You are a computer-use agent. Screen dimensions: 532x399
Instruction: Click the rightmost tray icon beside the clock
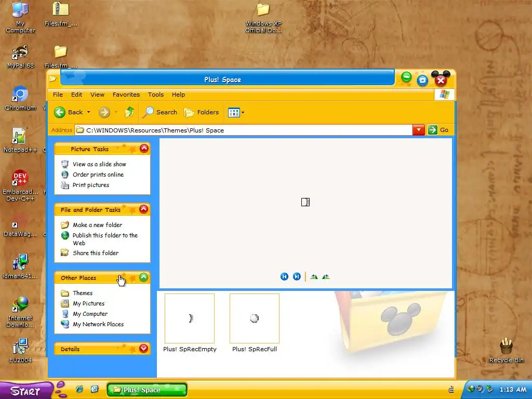point(489,389)
